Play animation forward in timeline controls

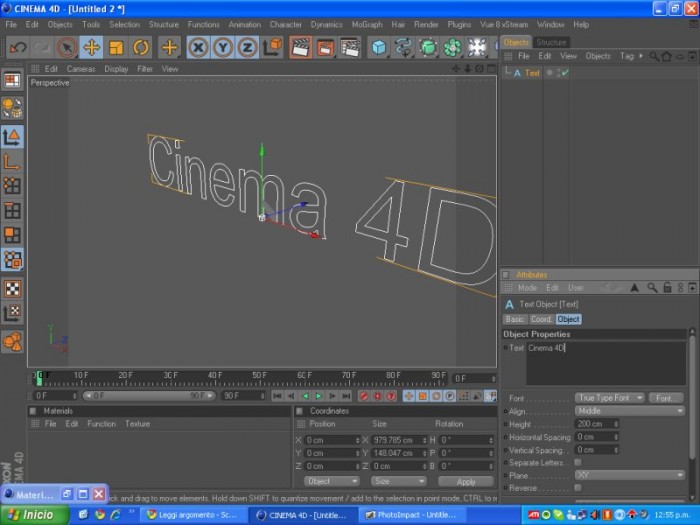319,396
